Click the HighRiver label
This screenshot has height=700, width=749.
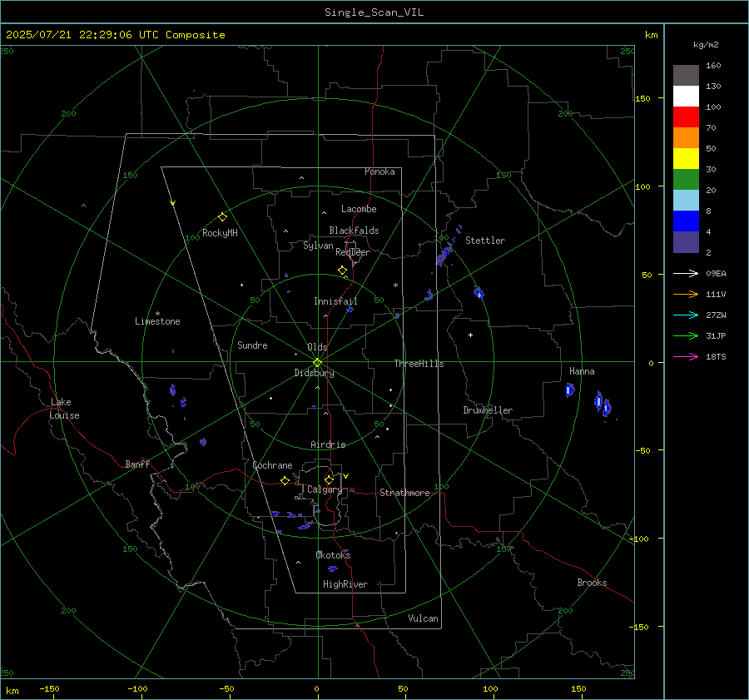coord(345,584)
